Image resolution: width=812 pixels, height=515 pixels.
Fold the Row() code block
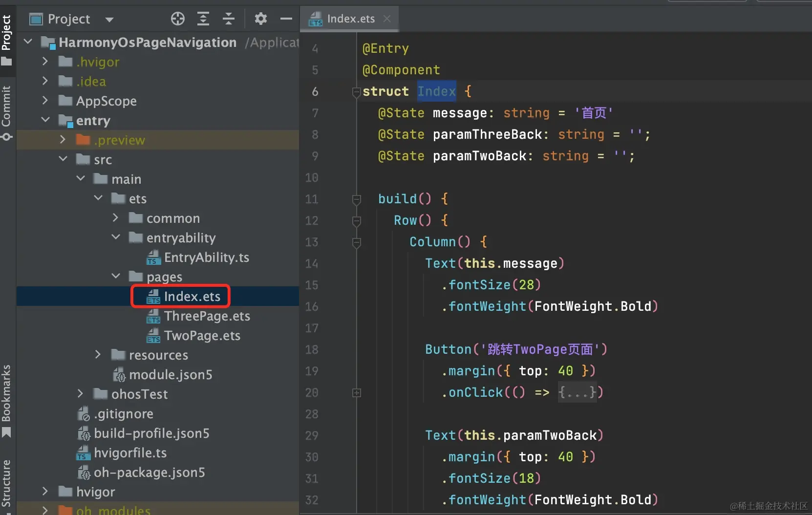point(357,220)
